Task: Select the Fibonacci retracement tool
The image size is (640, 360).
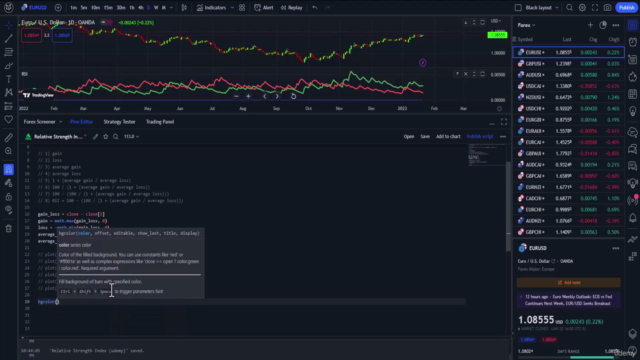Action: point(9,52)
